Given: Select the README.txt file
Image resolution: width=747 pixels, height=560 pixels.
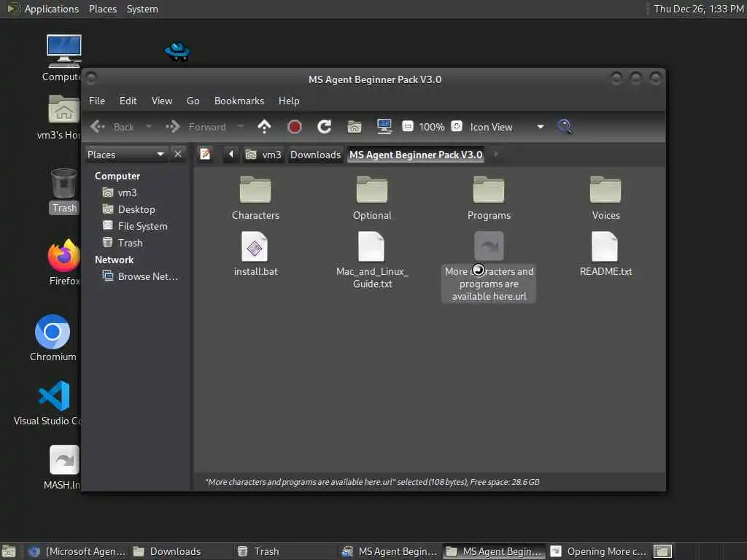Looking at the screenshot, I should 605,254.
